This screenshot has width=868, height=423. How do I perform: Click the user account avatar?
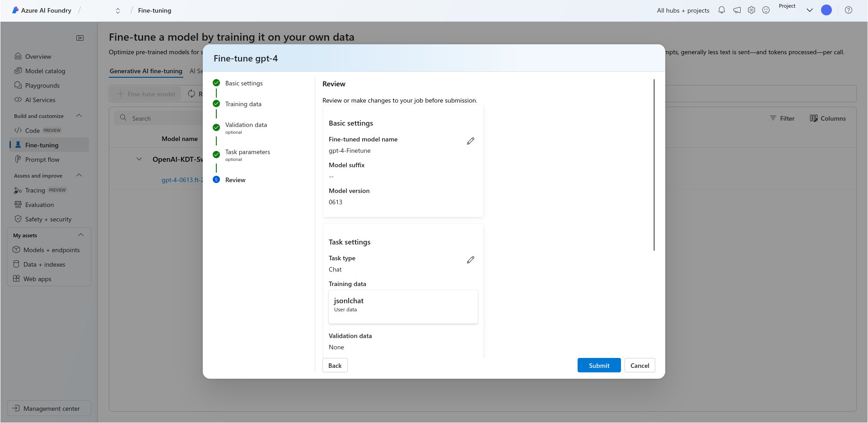pos(826,10)
